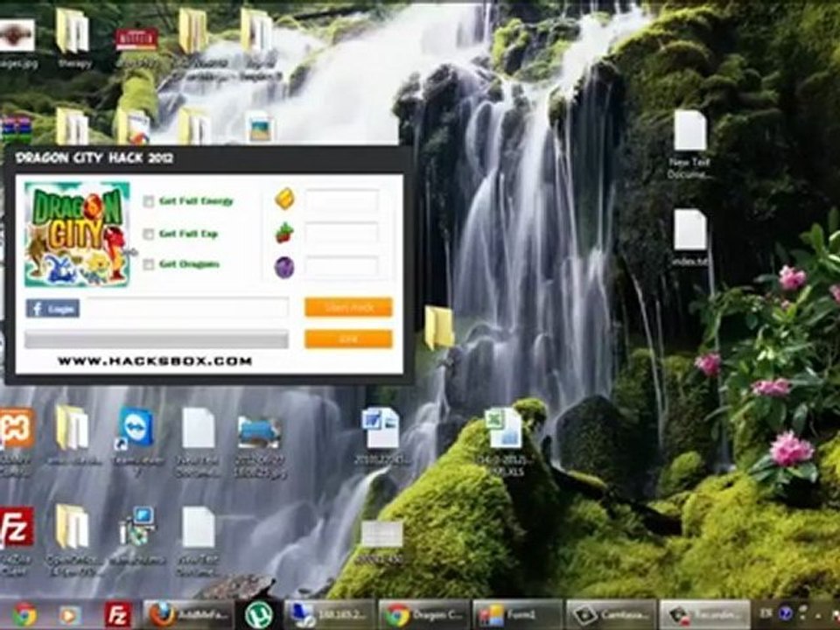This screenshot has width=840, height=630.
Task: Open FileZilla from the taskbar
Action: click(118, 615)
